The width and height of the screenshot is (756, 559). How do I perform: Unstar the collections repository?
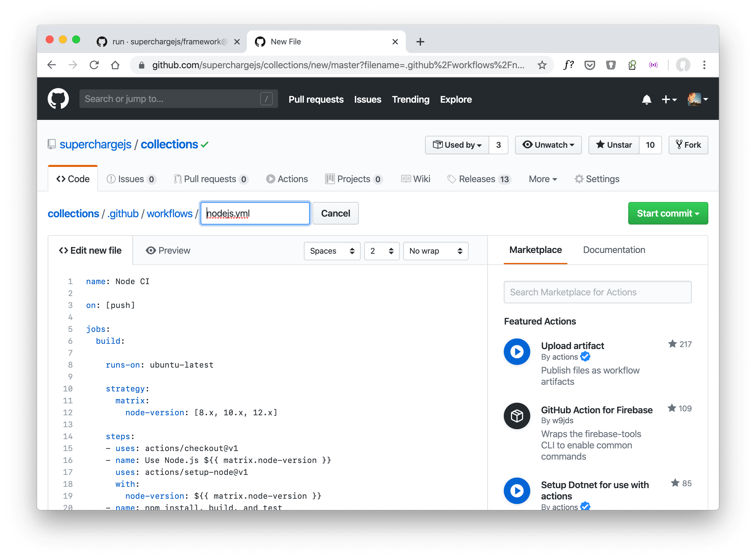point(614,145)
